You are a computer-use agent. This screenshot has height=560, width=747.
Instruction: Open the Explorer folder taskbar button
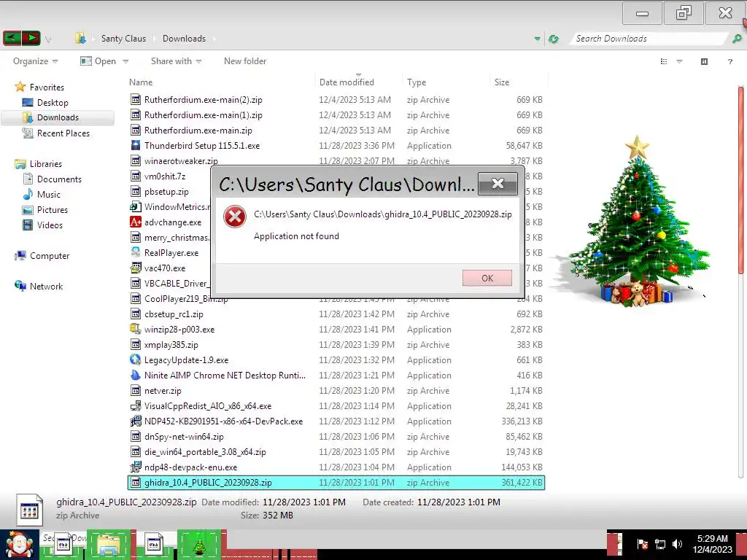[109, 545]
